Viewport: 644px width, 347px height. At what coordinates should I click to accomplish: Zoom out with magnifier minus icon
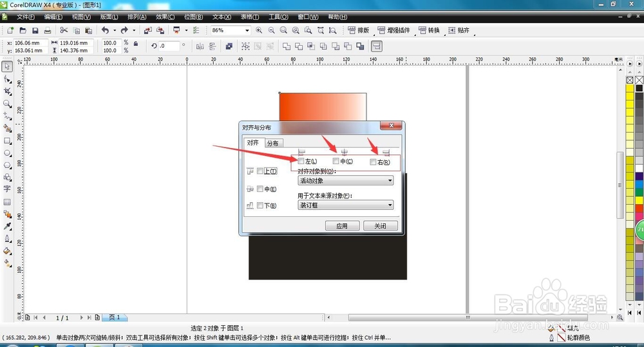pos(272,30)
